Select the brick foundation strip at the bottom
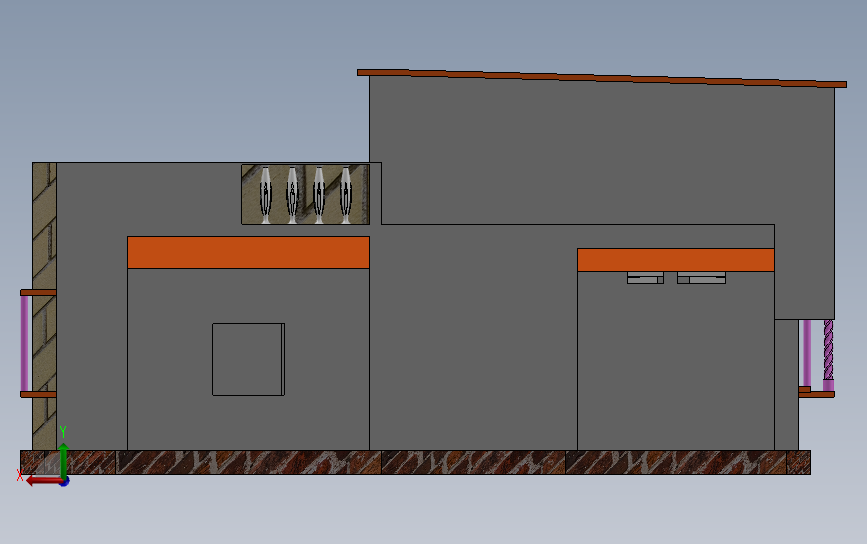The width and height of the screenshot is (867, 544). [415, 462]
